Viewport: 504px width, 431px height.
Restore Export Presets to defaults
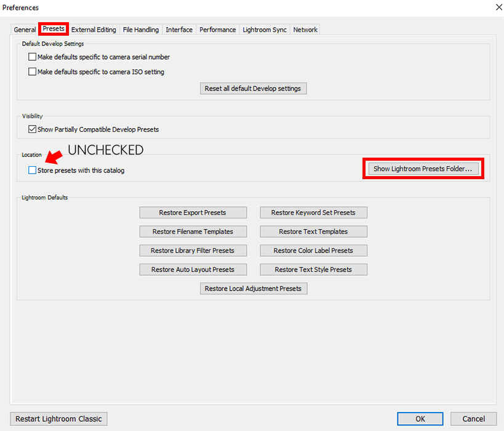(193, 212)
